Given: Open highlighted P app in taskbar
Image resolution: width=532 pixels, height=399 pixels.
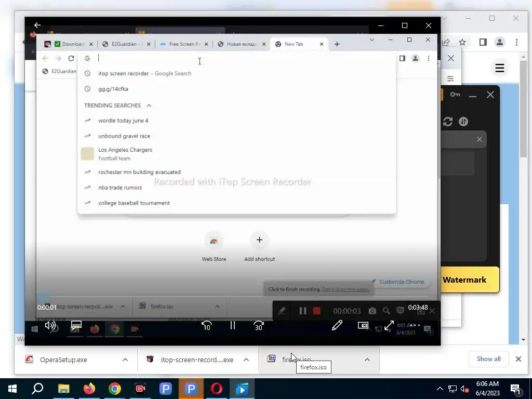Looking at the screenshot, I should pyautogui.click(x=191, y=389).
